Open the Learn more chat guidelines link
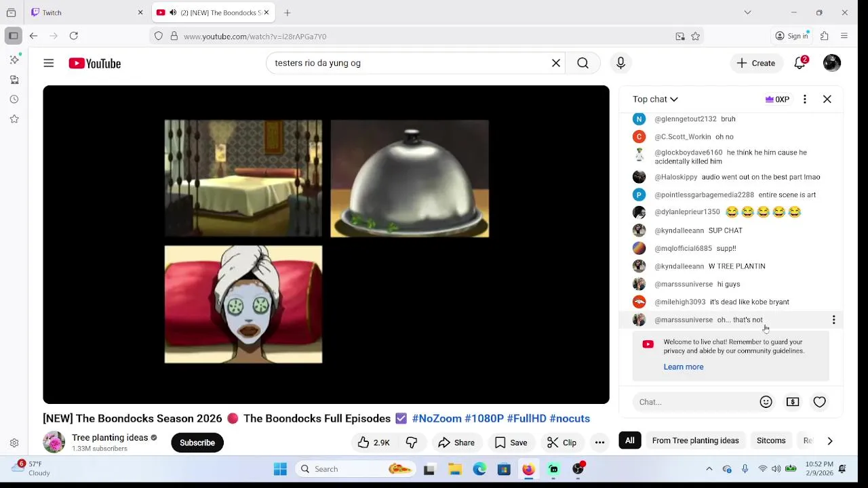Image resolution: width=868 pixels, height=488 pixels. point(684,367)
